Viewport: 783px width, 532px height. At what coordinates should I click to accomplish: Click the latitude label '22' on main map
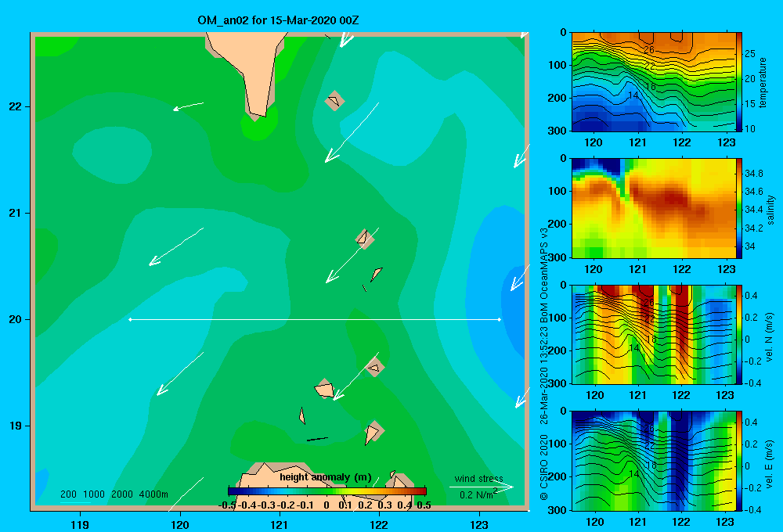pos(16,107)
